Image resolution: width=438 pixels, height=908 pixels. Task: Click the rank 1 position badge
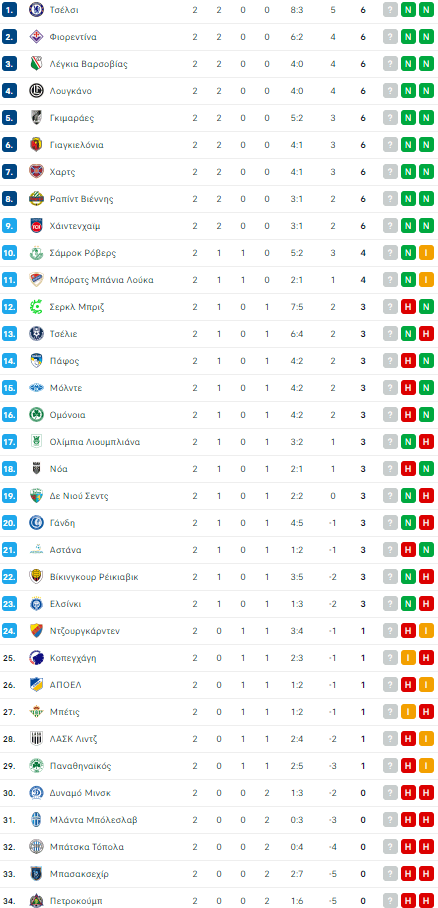[9, 10]
